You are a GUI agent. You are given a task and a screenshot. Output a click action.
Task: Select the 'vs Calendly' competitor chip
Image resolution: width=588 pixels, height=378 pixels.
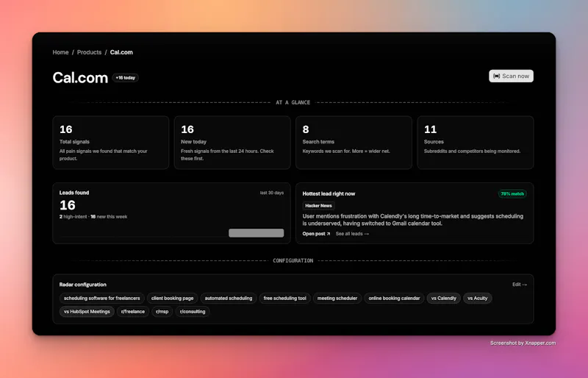click(x=444, y=298)
